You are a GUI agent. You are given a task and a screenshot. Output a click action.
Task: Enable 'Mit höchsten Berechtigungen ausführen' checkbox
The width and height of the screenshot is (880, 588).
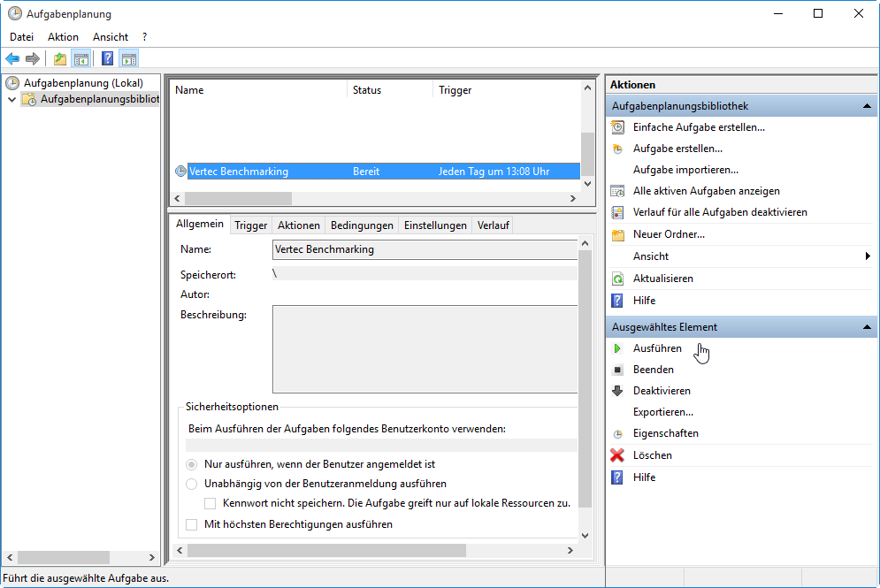pyautogui.click(x=192, y=524)
